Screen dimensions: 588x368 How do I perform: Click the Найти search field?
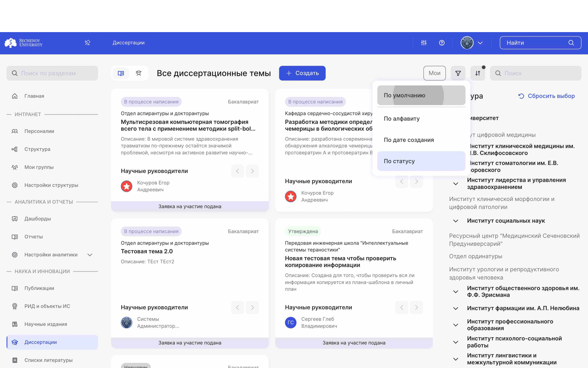pyautogui.click(x=540, y=43)
